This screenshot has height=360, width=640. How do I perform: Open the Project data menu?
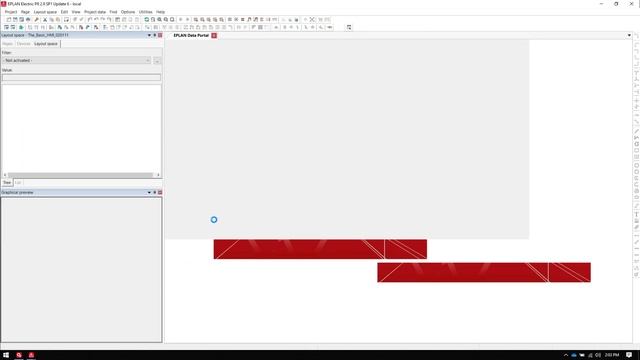[95, 12]
